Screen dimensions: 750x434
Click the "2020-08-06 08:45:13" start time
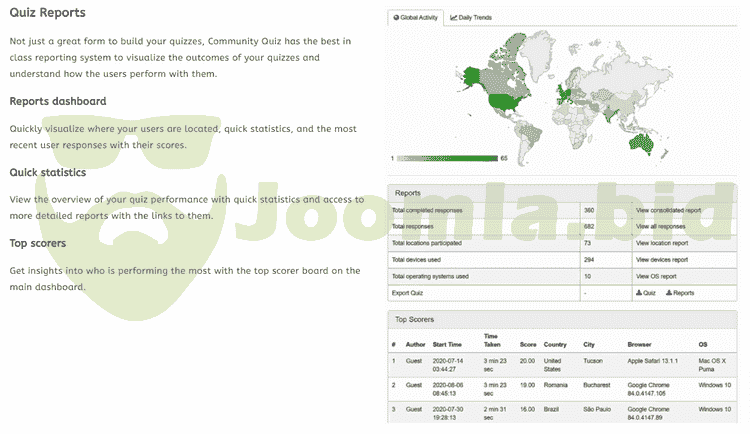coord(448,389)
